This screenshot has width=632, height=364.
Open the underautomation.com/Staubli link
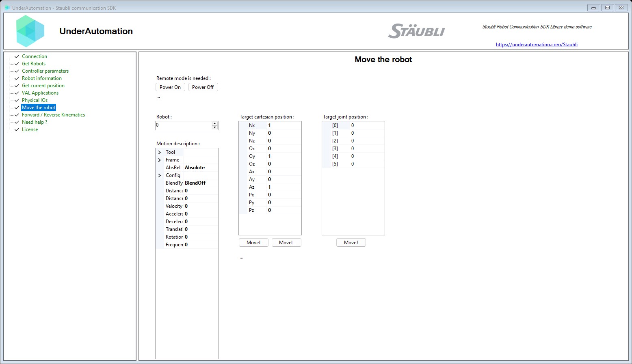point(537,45)
